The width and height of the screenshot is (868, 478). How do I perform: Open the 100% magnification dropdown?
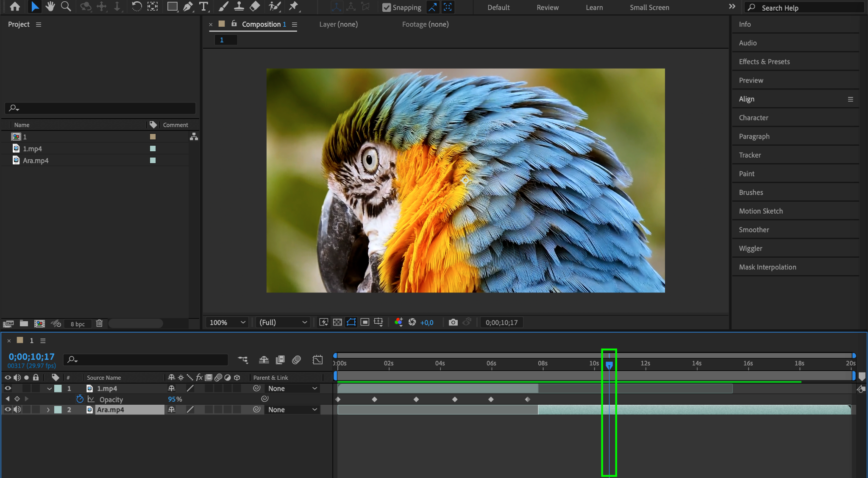coord(228,322)
